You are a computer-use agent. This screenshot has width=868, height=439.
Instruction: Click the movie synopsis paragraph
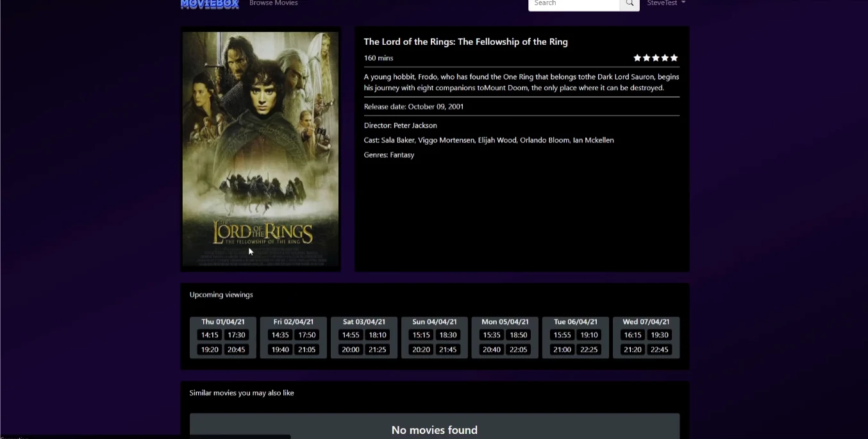point(522,82)
